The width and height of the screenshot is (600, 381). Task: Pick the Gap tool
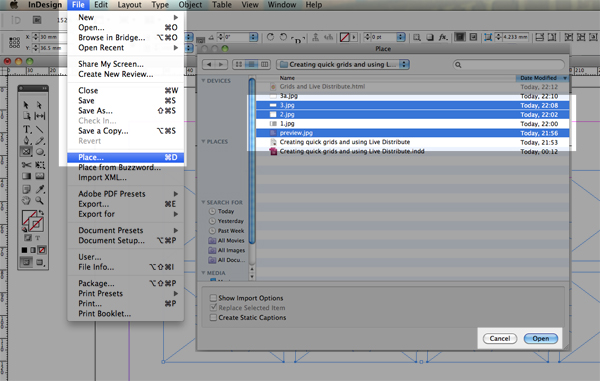coord(39,116)
